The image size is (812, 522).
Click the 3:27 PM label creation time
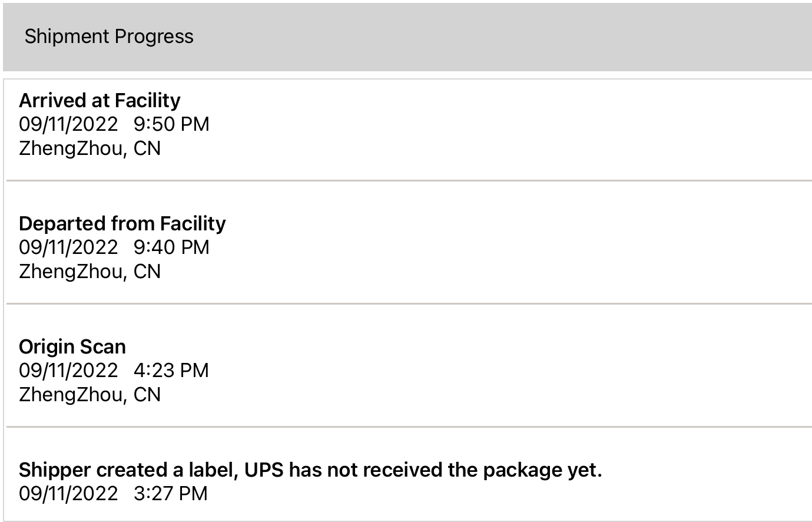point(171,494)
